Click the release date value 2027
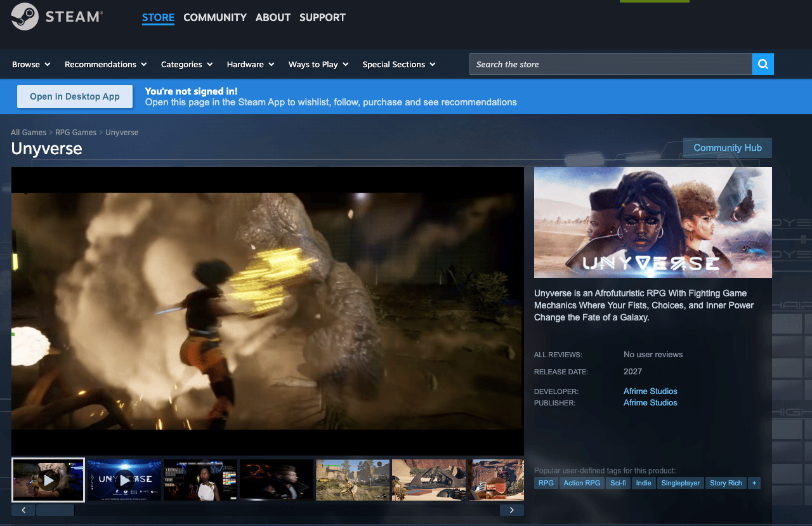This screenshot has height=526, width=812. (x=632, y=371)
